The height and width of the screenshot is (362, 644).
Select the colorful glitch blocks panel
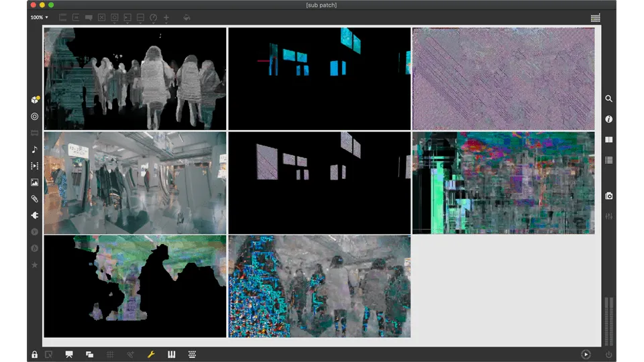(504, 182)
